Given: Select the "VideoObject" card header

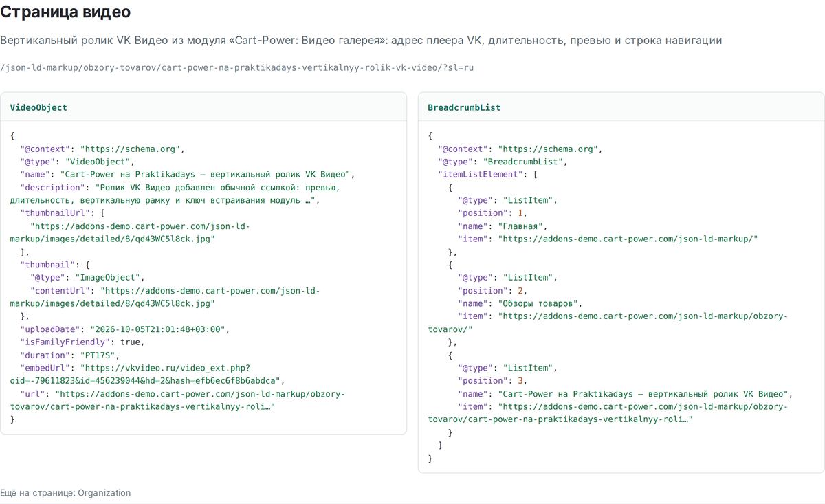Looking at the screenshot, I should [203, 107].
